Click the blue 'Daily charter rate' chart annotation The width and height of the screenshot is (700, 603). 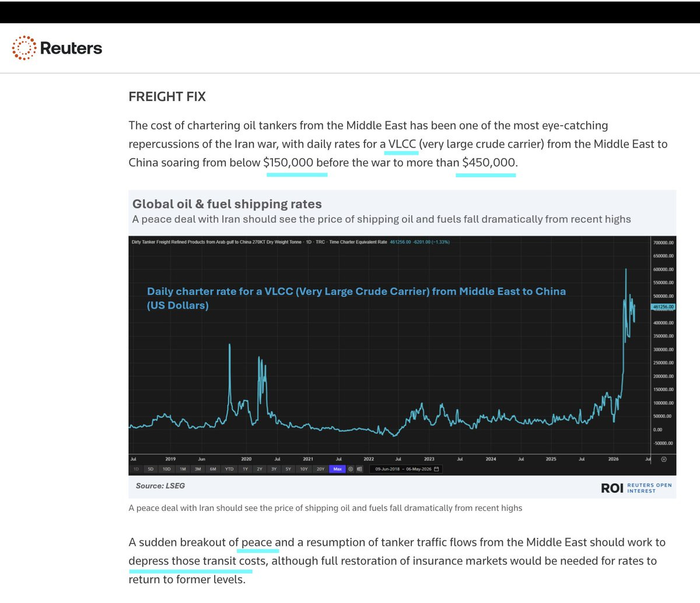[356, 298]
